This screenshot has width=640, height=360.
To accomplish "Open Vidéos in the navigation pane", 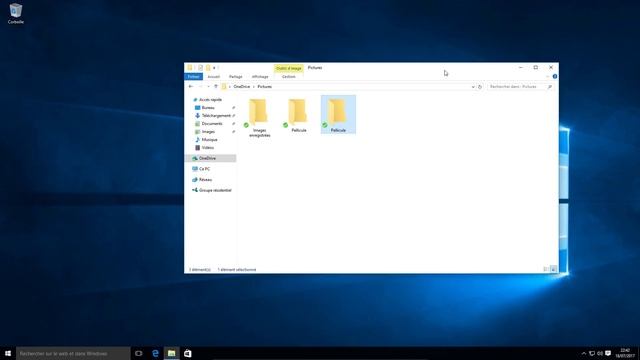I will pos(207,147).
